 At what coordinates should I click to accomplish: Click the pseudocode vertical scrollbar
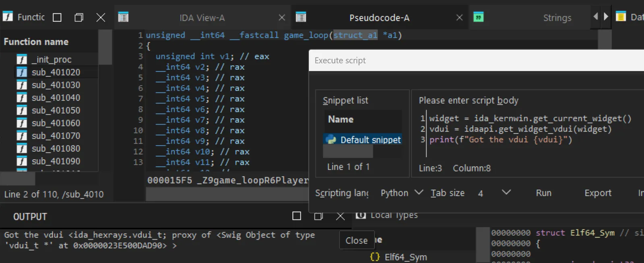[x=605, y=39]
